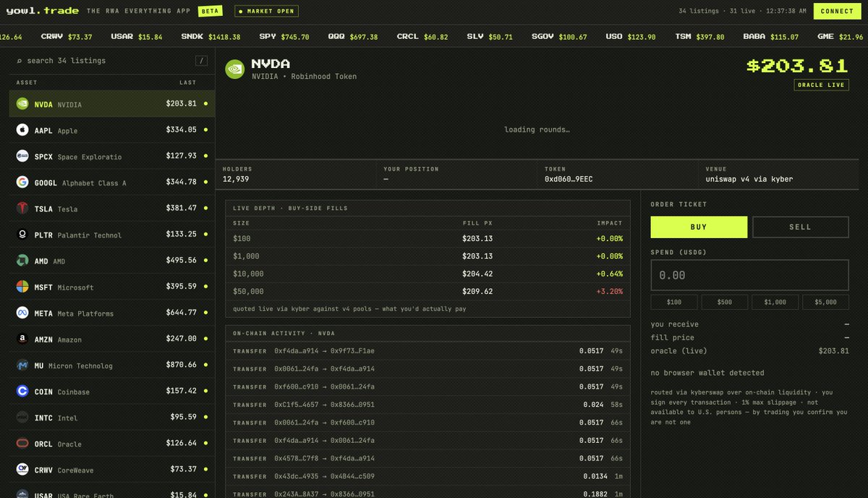Click the 0xf4da…a914 → 0x9f73…F1ae transfer
868x498 pixels.
point(324,350)
